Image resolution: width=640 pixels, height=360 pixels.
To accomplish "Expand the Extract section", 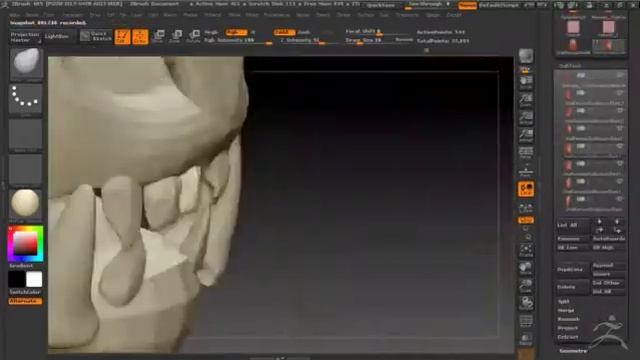I will [x=568, y=337].
